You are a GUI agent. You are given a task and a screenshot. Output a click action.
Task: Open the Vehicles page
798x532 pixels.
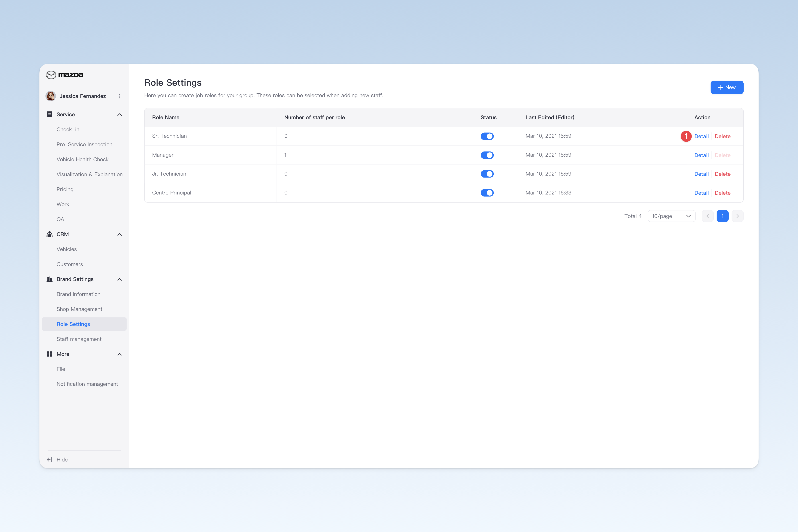pyautogui.click(x=66, y=249)
